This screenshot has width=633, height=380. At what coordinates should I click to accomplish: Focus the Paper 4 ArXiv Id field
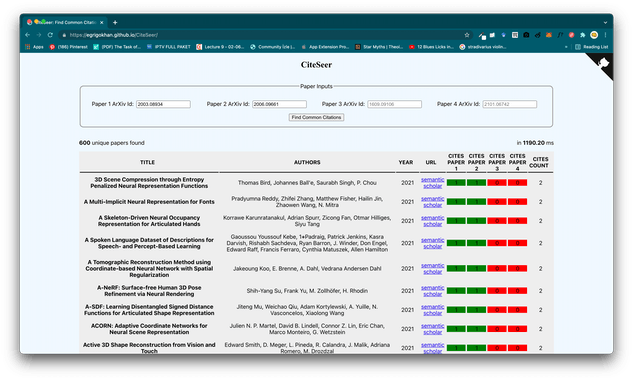(509, 104)
